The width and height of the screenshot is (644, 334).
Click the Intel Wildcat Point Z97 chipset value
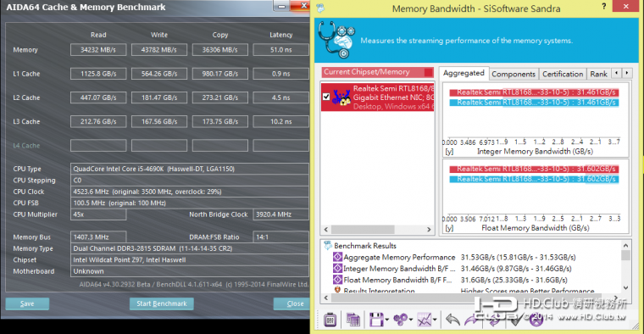(x=189, y=260)
